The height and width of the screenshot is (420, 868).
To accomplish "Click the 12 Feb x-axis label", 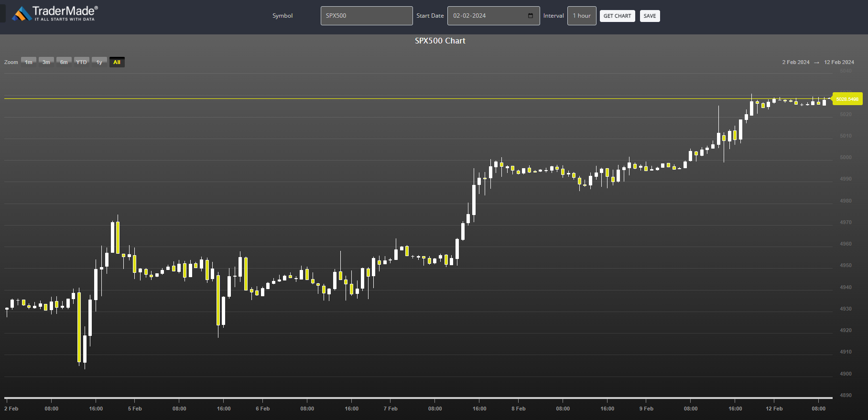I will pos(774,409).
